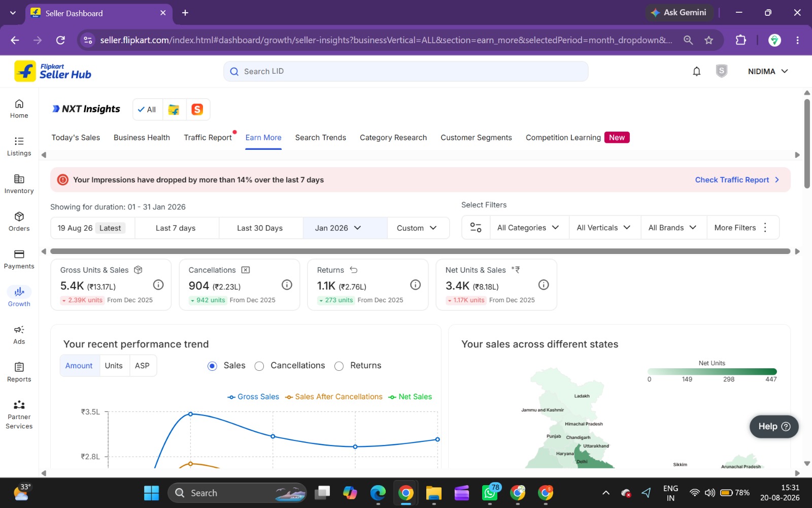Switch chart to ASP view

pyautogui.click(x=142, y=366)
